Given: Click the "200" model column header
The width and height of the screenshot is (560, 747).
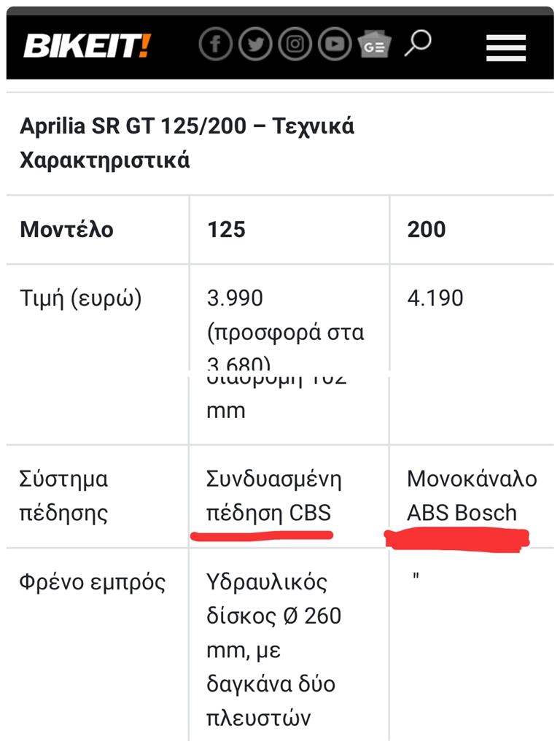Looking at the screenshot, I should [x=427, y=230].
